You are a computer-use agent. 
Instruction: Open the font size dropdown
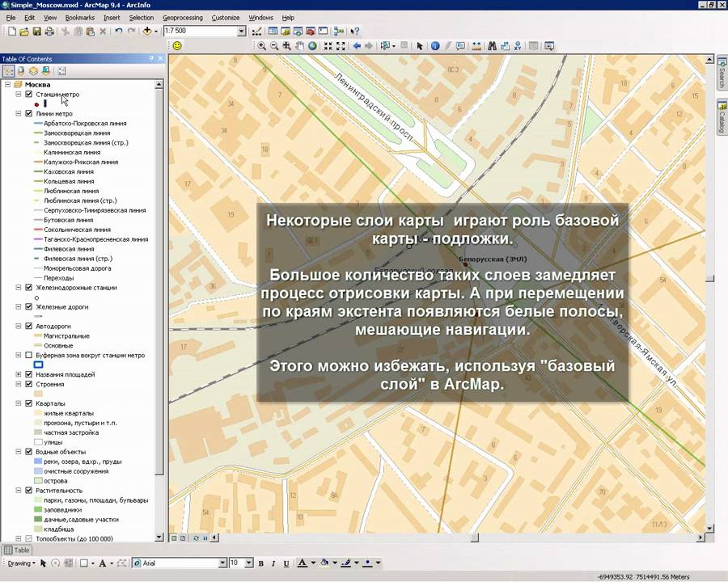pyautogui.click(x=249, y=563)
